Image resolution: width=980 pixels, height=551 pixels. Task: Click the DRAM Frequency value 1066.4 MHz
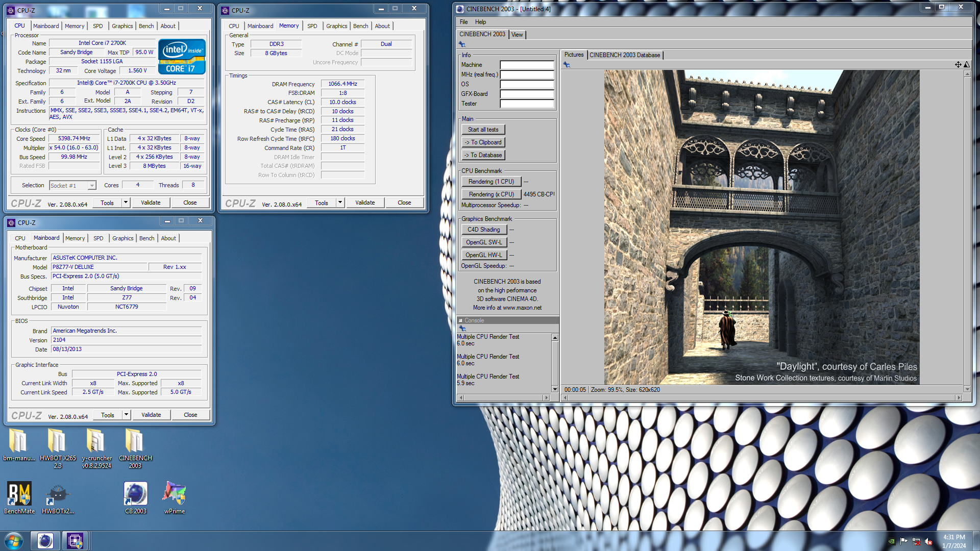[342, 84]
